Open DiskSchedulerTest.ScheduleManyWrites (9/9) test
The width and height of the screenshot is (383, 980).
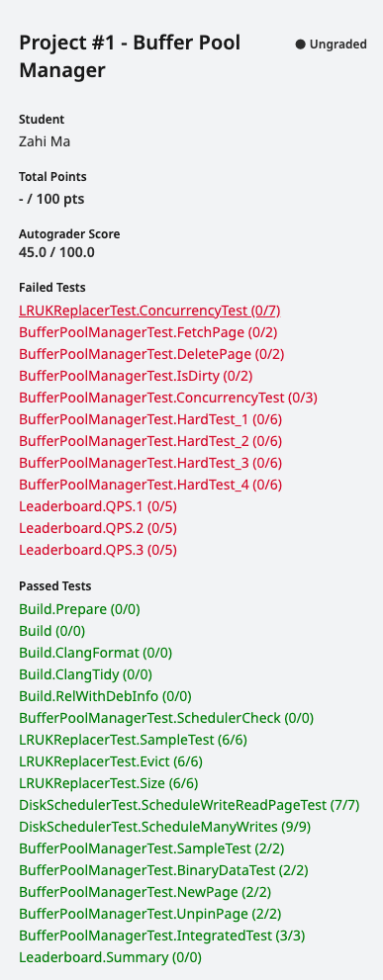(165, 827)
